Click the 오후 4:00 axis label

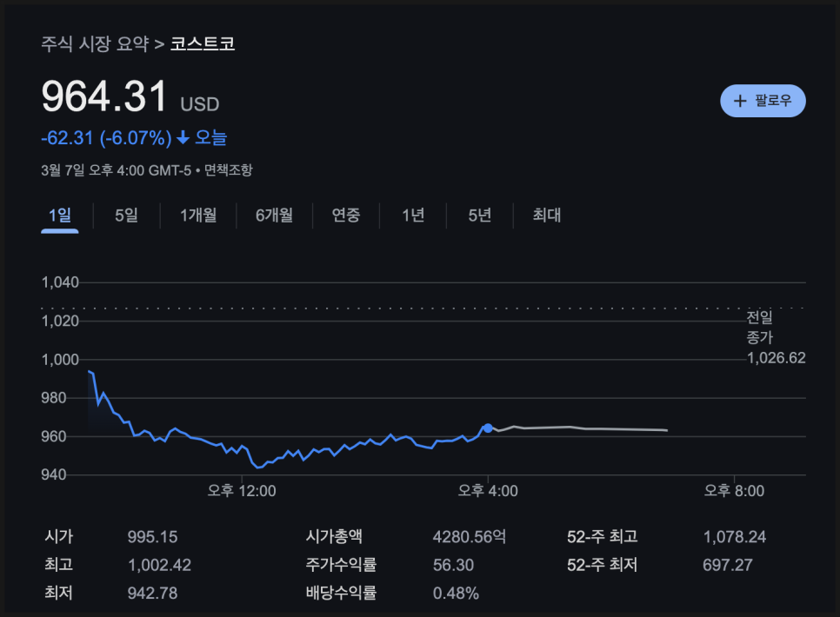[x=488, y=491]
